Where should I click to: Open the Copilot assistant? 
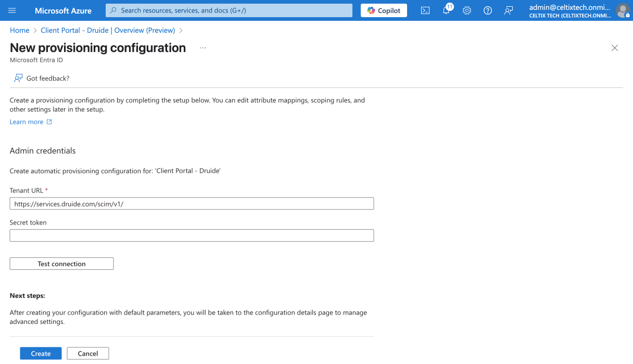point(384,10)
